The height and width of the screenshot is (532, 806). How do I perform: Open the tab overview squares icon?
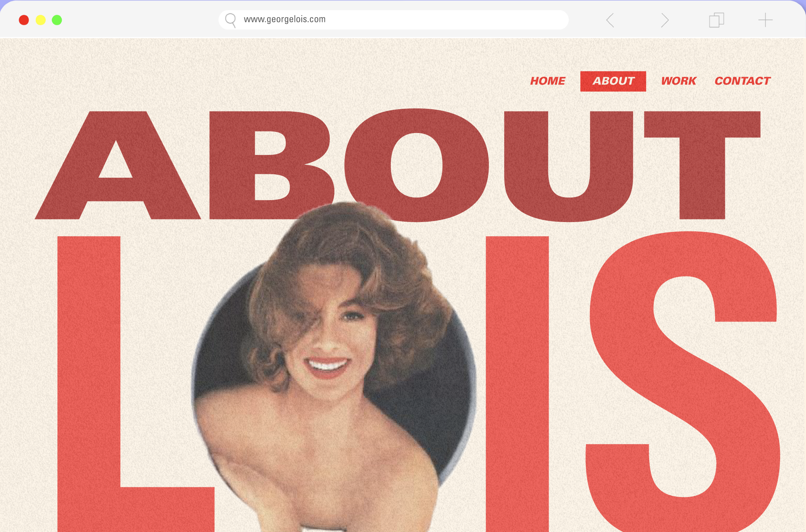[716, 20]
